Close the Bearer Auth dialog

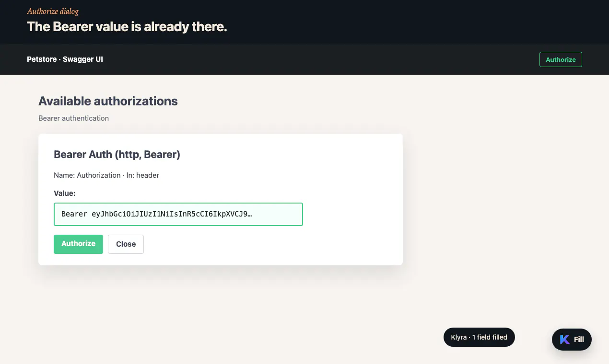[x=126, y=244]
